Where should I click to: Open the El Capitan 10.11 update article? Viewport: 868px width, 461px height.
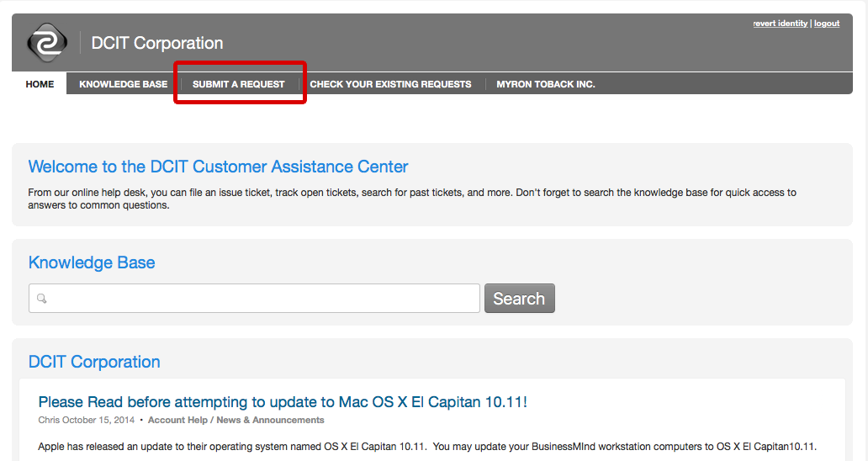coord(283,402)
